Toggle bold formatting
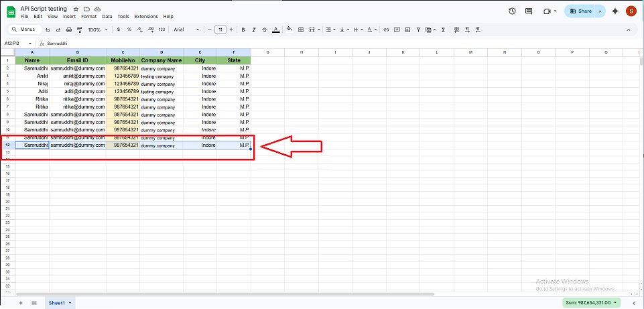The height and width of the screenshot is (309, 644). coord(243,29)
